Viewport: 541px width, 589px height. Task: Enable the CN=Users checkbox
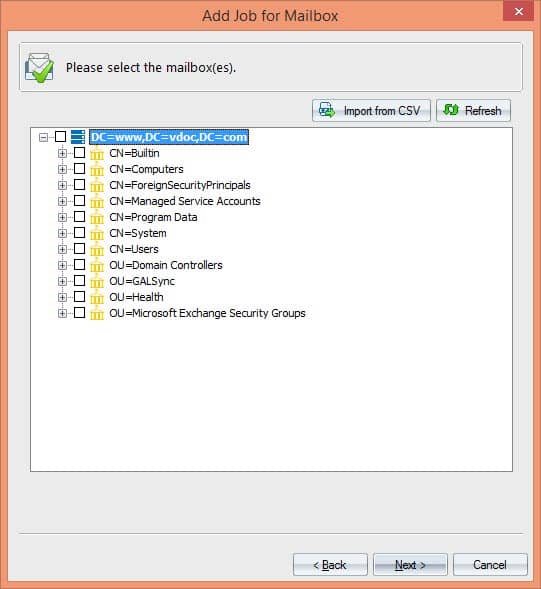(x=79, y=249)
